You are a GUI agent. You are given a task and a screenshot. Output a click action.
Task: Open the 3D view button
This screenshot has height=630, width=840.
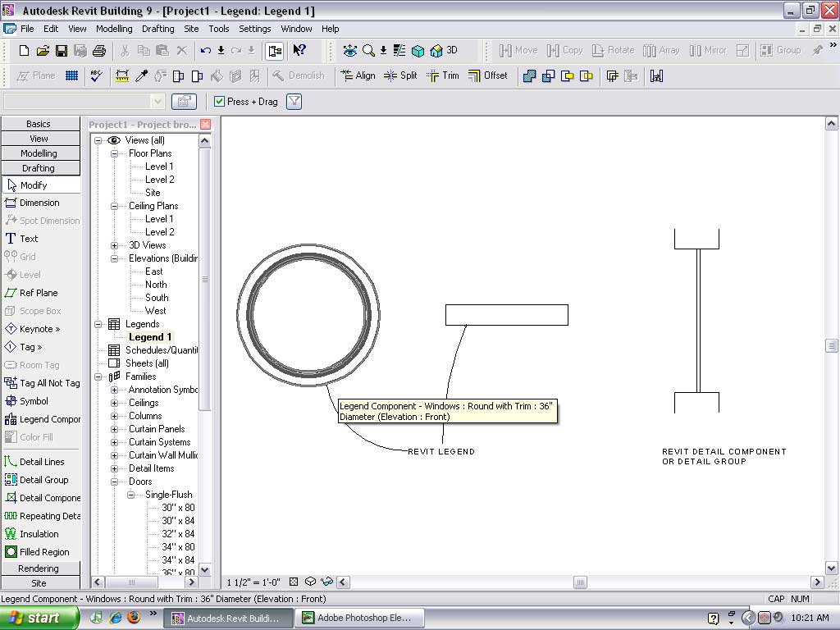pos(444,51)
